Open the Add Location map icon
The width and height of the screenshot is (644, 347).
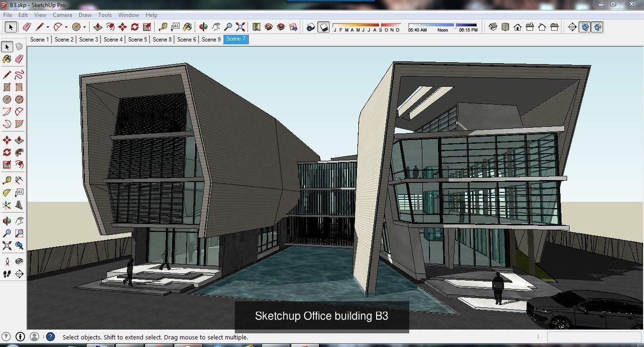pos(256,27)
